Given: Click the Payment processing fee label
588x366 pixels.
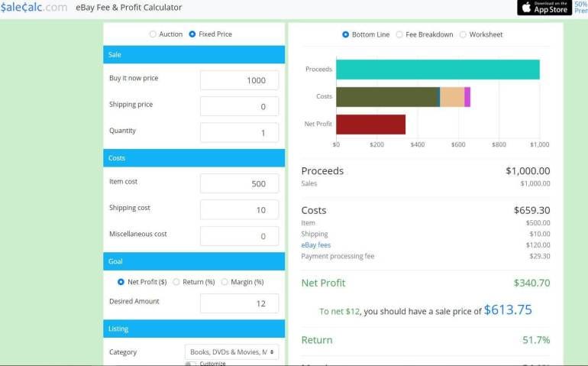Looking at the screenshot, I should tap(338, 256).
